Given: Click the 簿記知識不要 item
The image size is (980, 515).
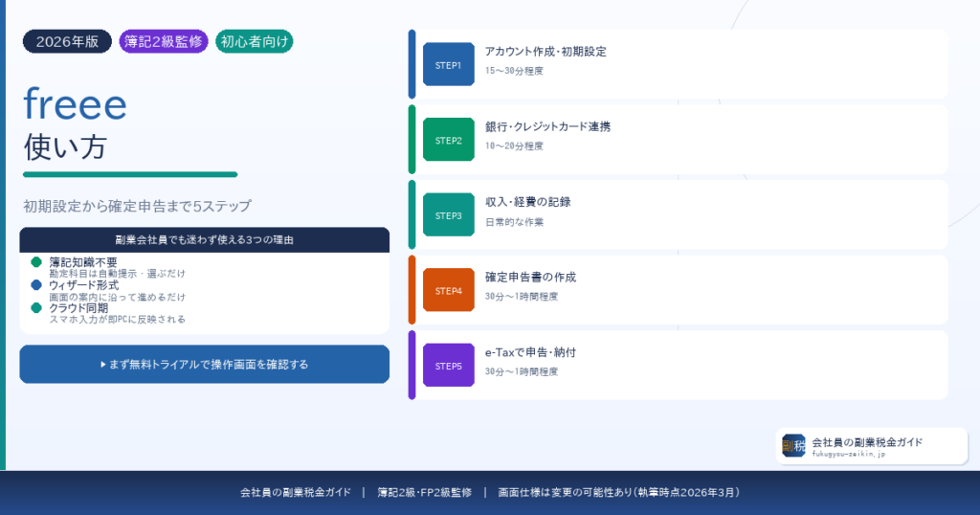Looking at the screenshot, I should click(83, 262).
